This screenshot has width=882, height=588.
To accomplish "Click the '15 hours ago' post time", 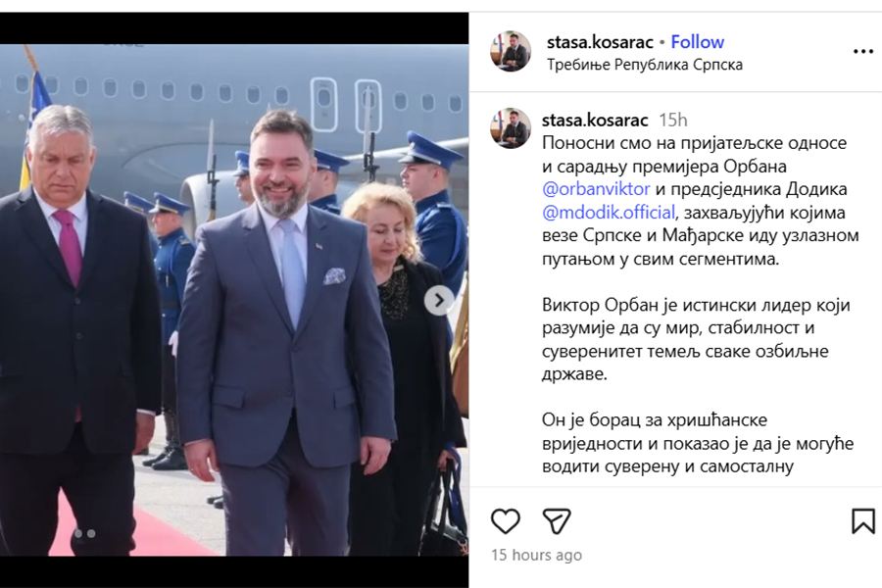I will [537, 556].
